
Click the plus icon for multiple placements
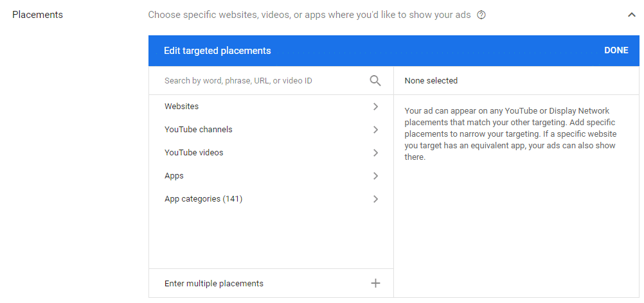pyautogui.click(x=375, y=283)
